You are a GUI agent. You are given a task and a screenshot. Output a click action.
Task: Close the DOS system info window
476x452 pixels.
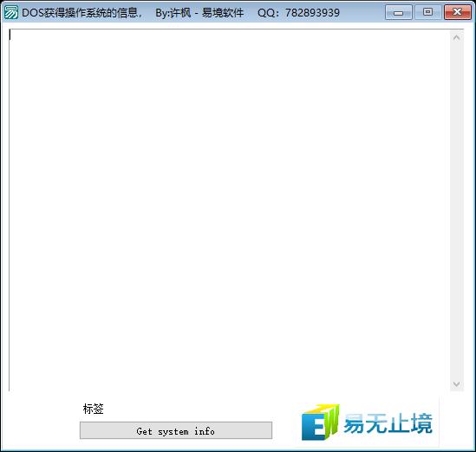[457, 12]
